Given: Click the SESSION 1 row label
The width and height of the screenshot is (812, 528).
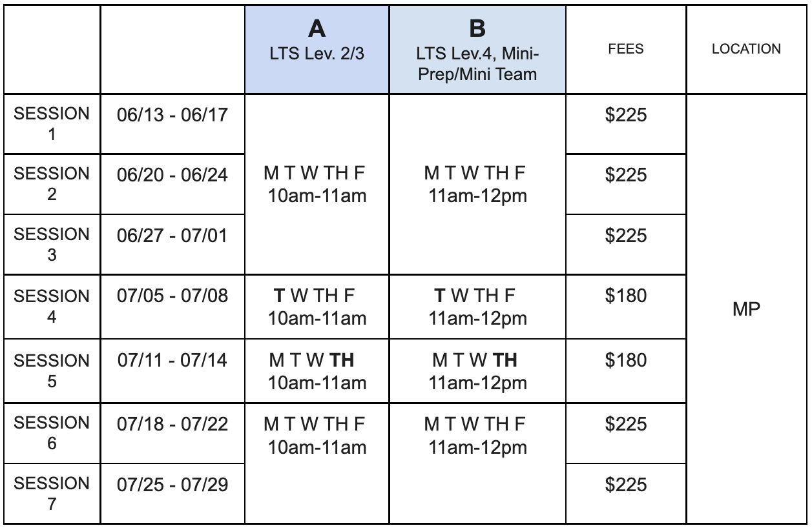Looking at the screenshot, I should 52,124.
